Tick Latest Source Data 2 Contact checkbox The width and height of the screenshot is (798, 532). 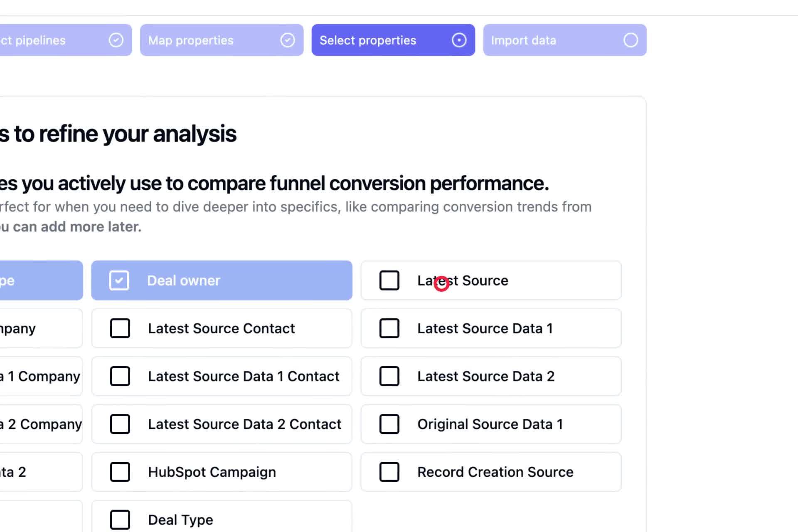pyautogui.click(x=120, y=424)
